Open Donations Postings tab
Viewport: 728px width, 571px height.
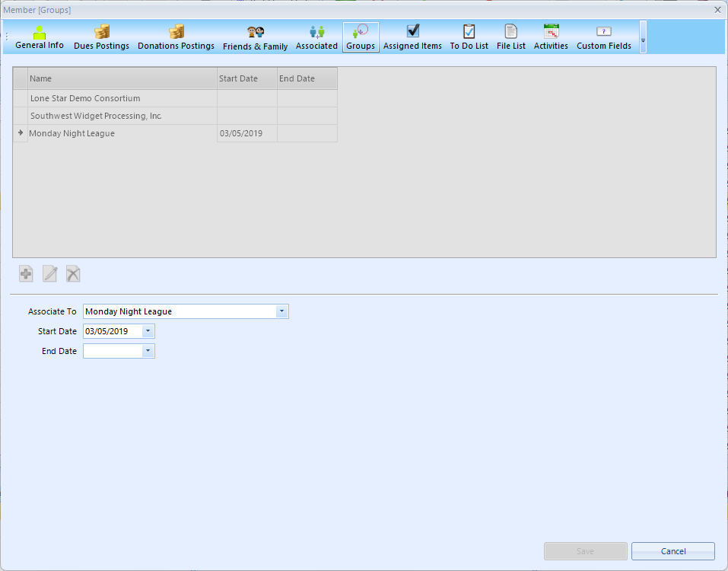point(176,37)
